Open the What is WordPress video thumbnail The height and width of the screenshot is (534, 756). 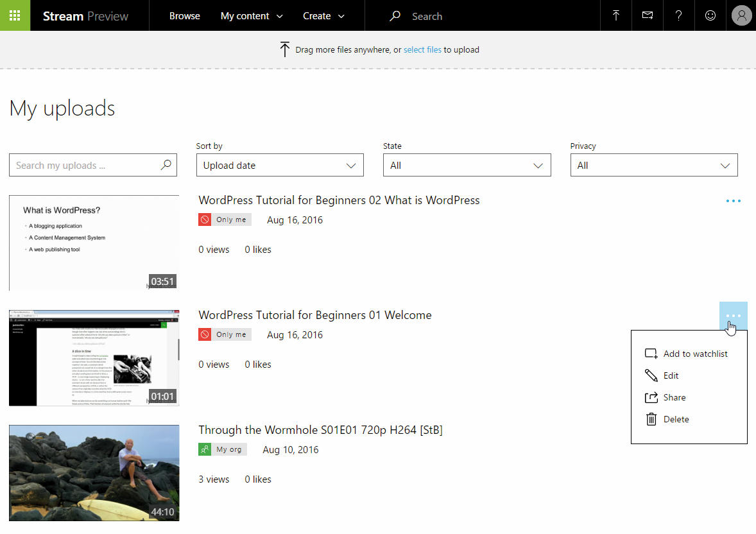pyautogui.click(x=94, y=243)
